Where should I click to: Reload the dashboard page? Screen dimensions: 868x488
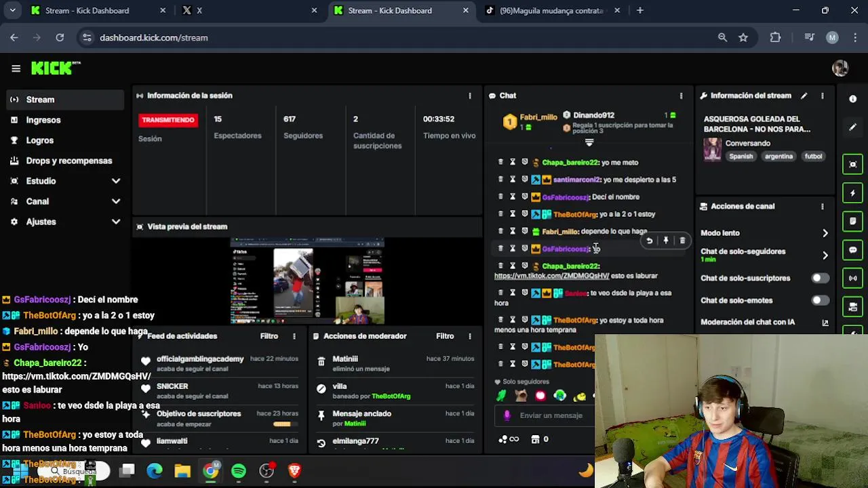click(x=60, y=38)
